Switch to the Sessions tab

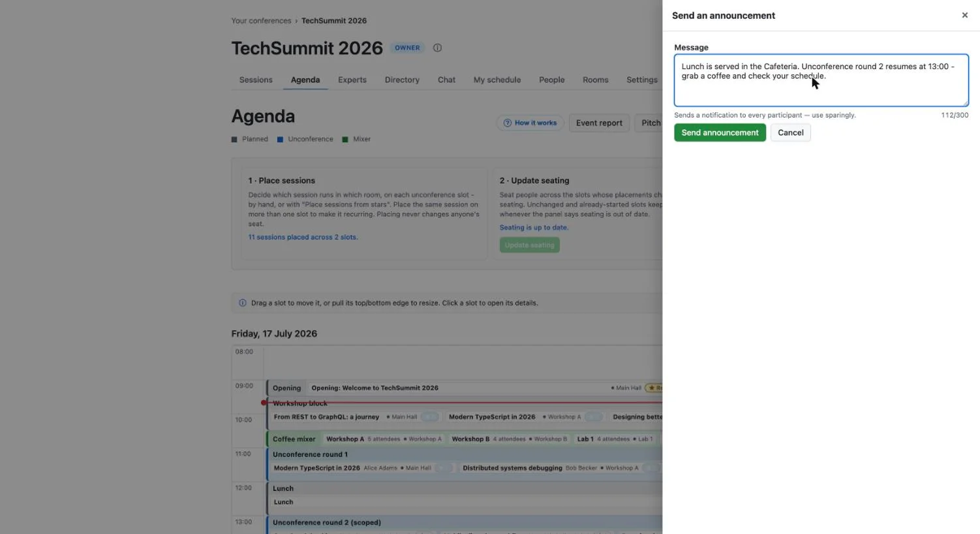coord(256,80)
